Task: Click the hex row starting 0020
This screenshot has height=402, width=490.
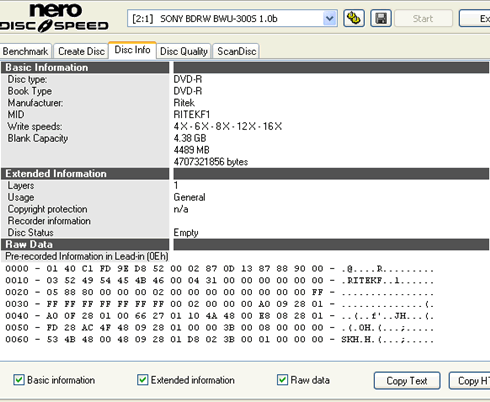Action: pos(219,292)
